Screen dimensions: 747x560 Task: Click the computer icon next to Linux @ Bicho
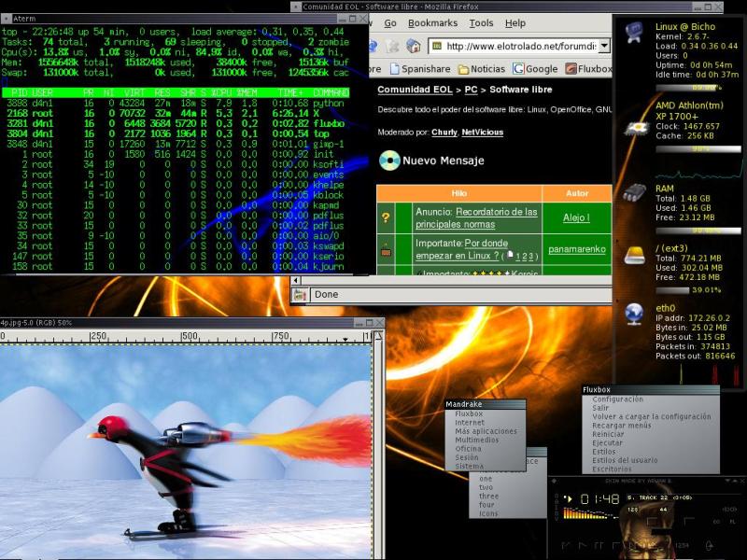click(635, 33)
